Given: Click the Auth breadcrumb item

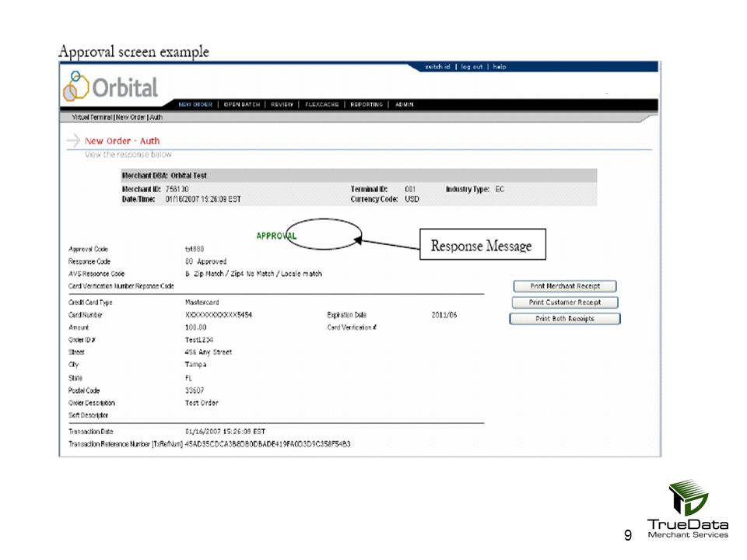Looking at the screenshot, I should (x=156, y=117).
